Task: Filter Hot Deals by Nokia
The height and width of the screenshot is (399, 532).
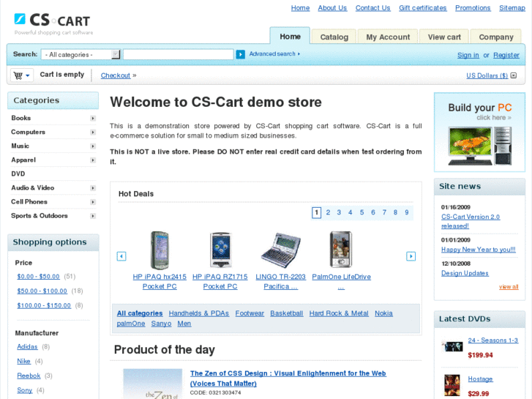Action: [383, 313]
